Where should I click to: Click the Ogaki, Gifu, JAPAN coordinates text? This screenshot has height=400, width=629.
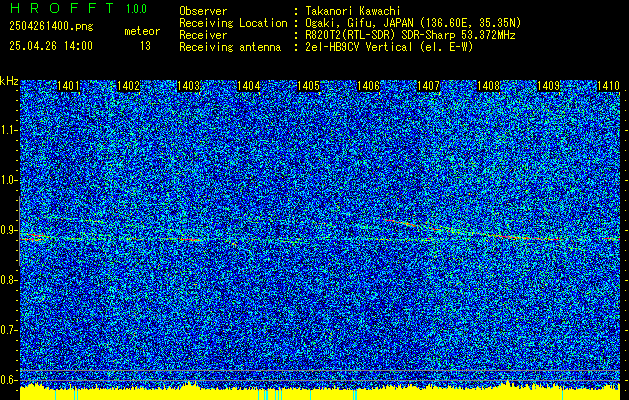[413, 23]
